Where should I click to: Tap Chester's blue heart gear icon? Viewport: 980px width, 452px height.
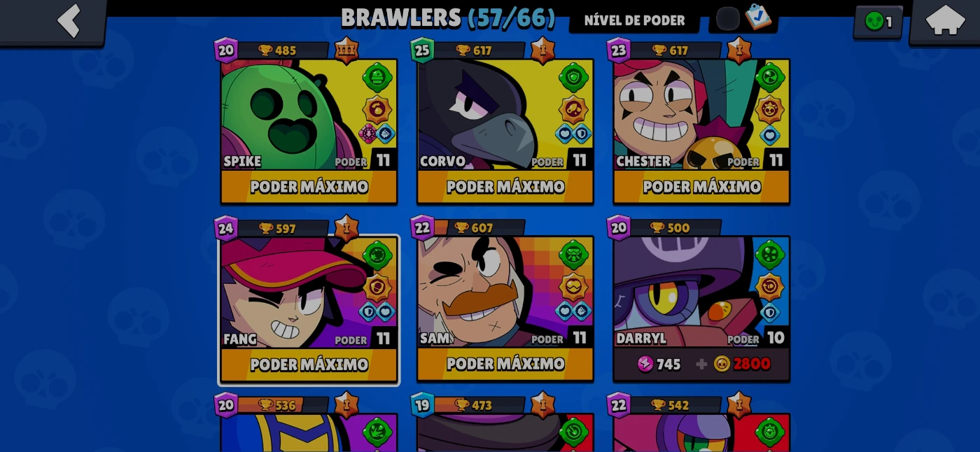point(770,134)
